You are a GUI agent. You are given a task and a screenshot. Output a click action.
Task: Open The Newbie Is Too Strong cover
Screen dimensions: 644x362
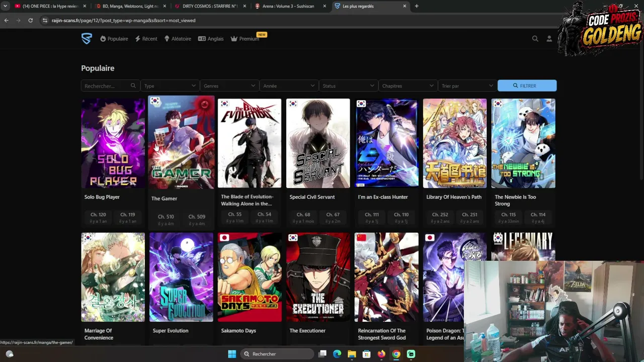coord(523,143)
